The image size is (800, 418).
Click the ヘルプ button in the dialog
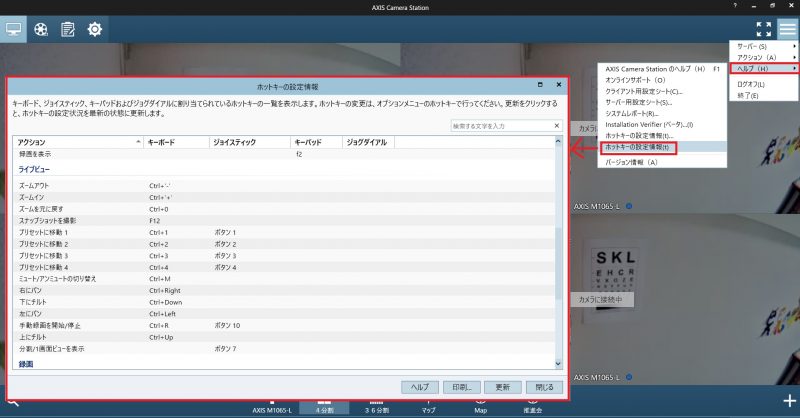tap(420, 387)
